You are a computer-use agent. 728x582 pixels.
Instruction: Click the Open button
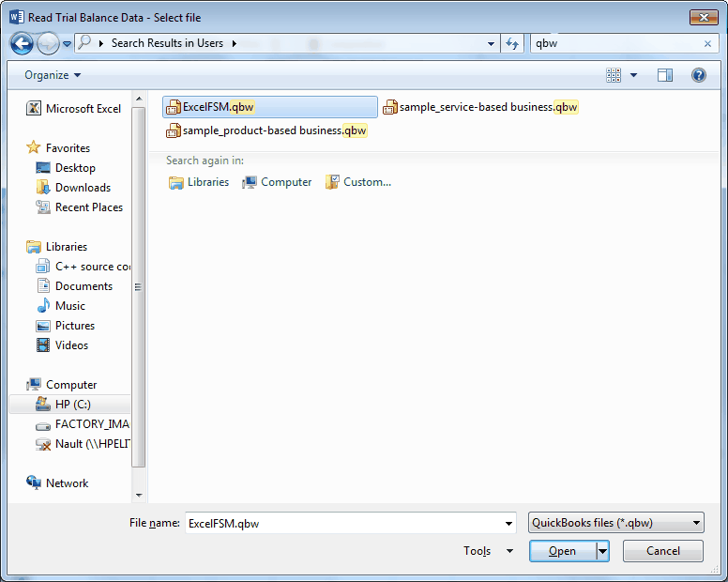[x=562, y=551]
